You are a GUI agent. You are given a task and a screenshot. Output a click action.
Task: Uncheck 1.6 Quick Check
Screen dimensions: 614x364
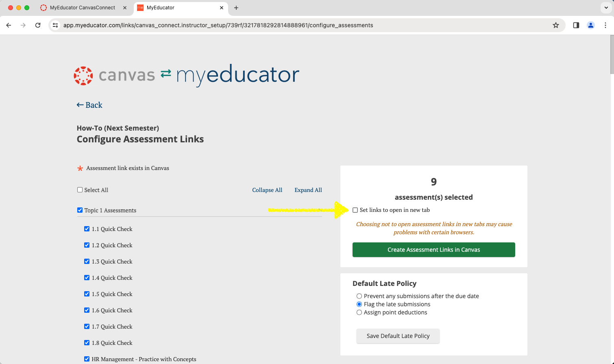click(x=87, y=310)
